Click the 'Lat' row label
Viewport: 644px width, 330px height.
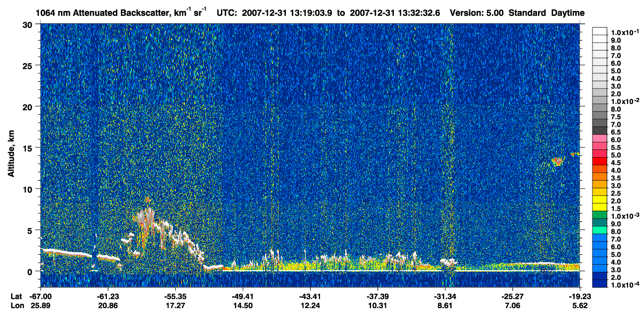[x=16, y=296]
